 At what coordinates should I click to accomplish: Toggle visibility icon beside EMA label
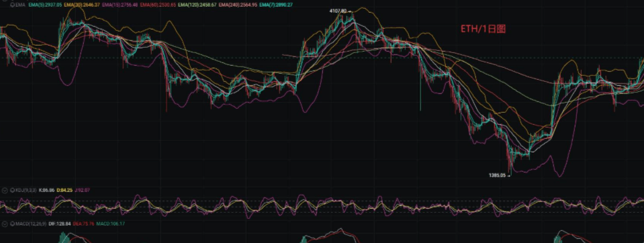click(x=12, y=5)
